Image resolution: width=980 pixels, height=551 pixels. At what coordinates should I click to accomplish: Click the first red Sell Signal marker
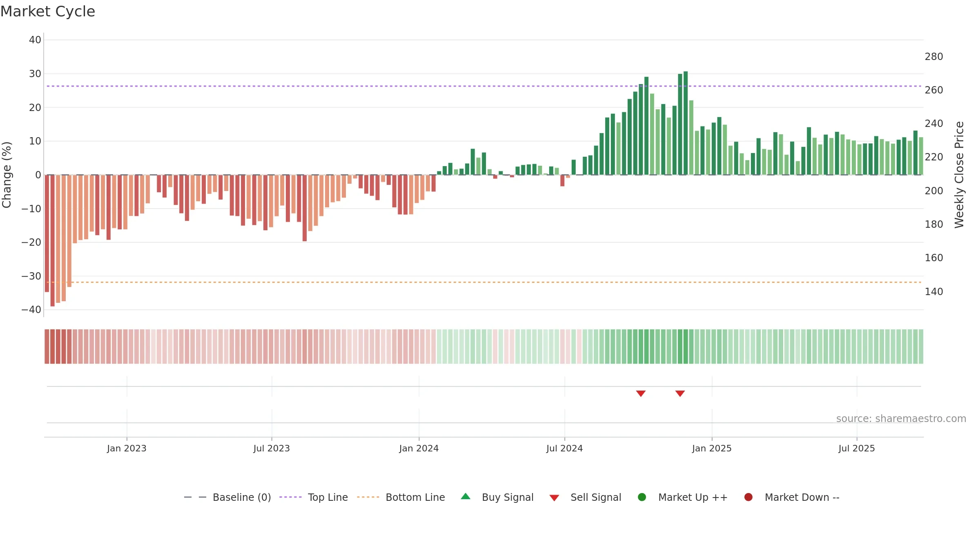tap(641, 393)
